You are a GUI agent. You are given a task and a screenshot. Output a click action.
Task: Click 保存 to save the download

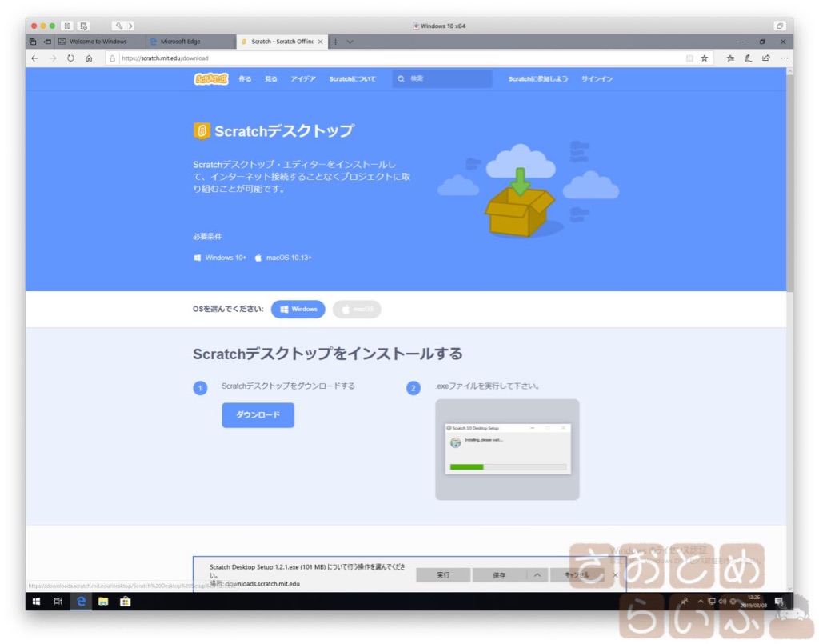coord(499,575)
